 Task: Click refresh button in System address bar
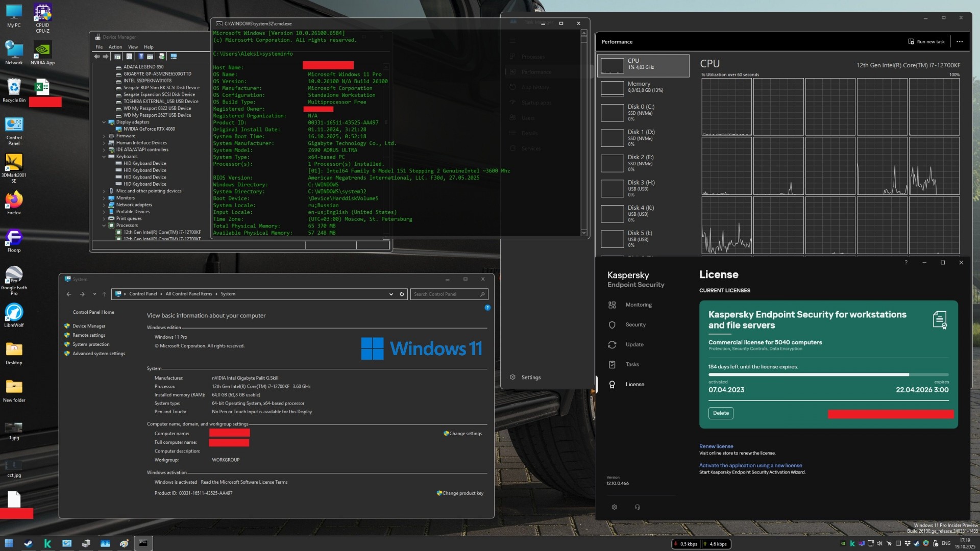pos(402,294)
